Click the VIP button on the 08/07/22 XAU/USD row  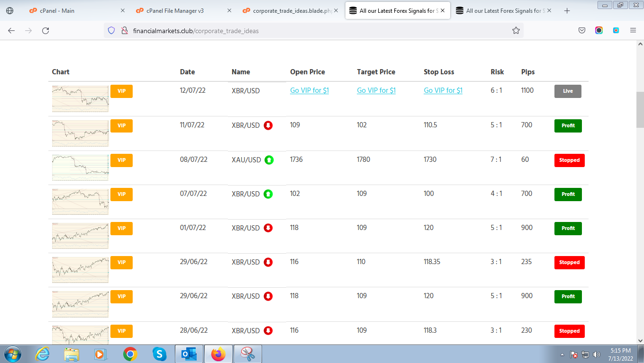pyautogui.click(x=121, y=160)
